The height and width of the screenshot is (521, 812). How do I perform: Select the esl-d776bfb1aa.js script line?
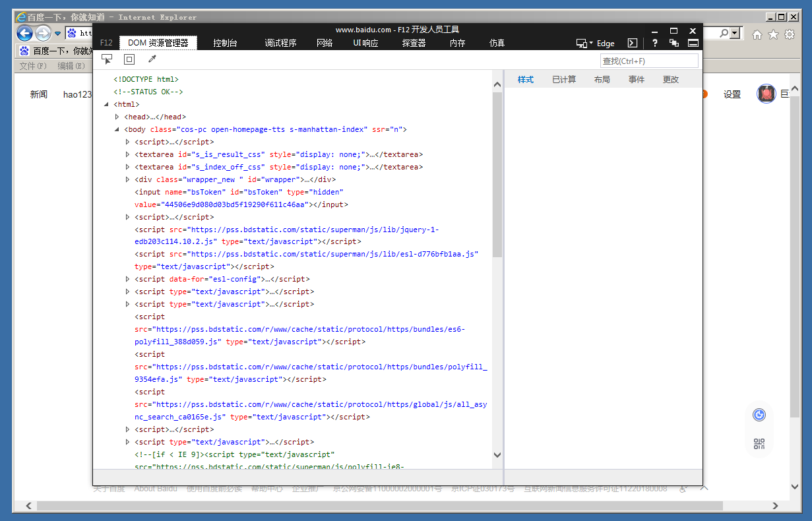tap(306, 260)
